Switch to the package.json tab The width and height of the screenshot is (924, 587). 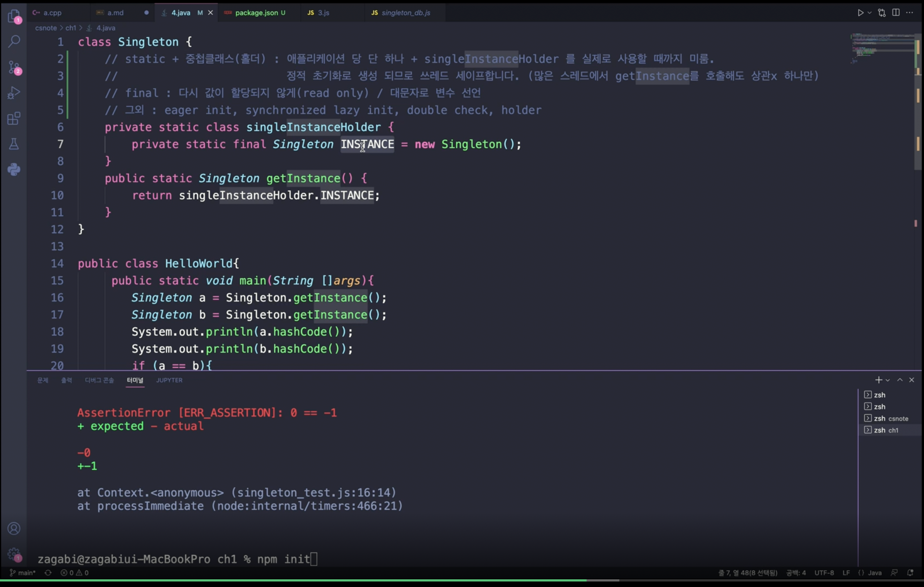click(259, 12)
